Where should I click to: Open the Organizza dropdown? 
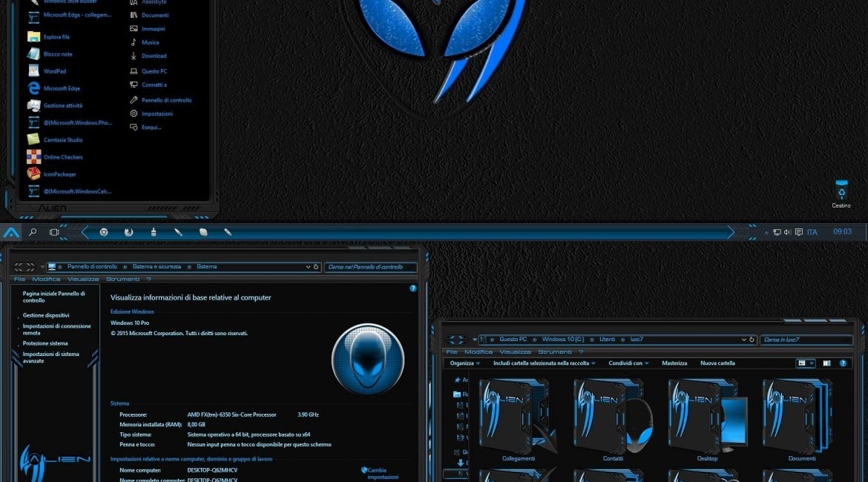465,363
